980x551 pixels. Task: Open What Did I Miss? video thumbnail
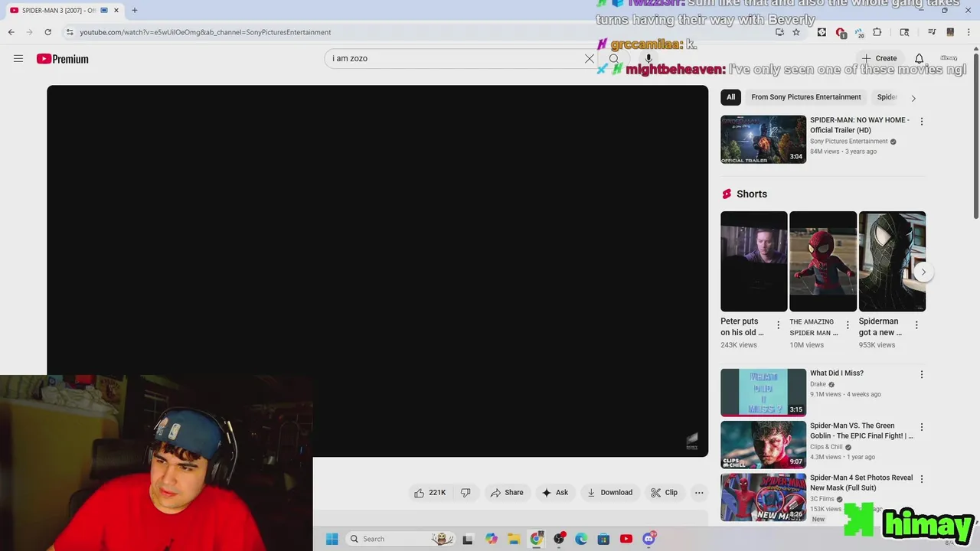(763, 393)
